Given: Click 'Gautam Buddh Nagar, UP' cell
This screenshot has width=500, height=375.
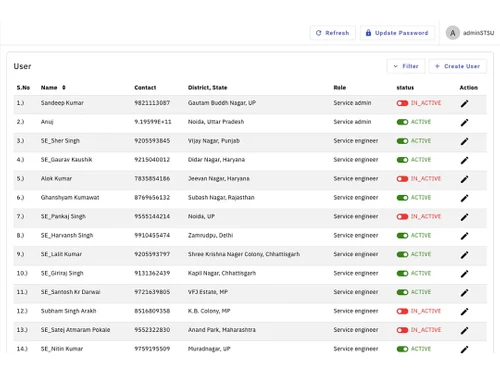Looking at the screenshot, I should point(222,103).
